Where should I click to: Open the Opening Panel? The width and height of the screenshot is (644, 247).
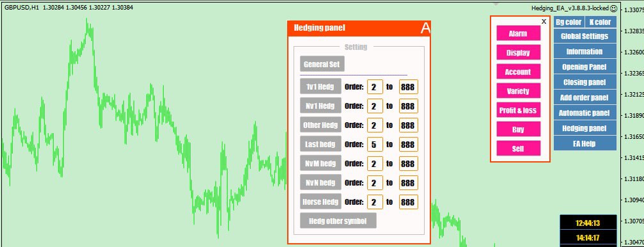pyautogui.click(x=585, y=67)
